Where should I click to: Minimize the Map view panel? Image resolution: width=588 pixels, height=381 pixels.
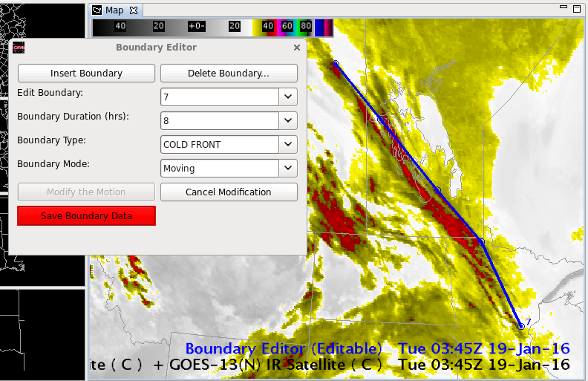pyautogui.click(x=563, y=7)
